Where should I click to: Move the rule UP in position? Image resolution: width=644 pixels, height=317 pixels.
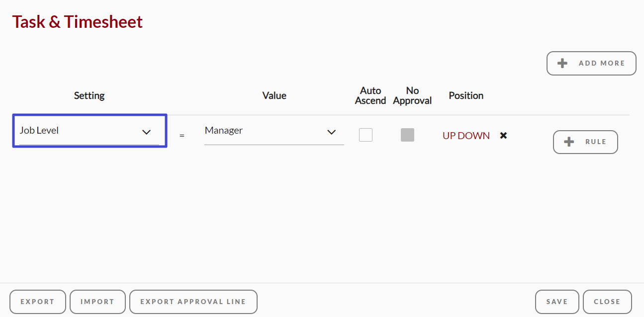coord(449,136)
